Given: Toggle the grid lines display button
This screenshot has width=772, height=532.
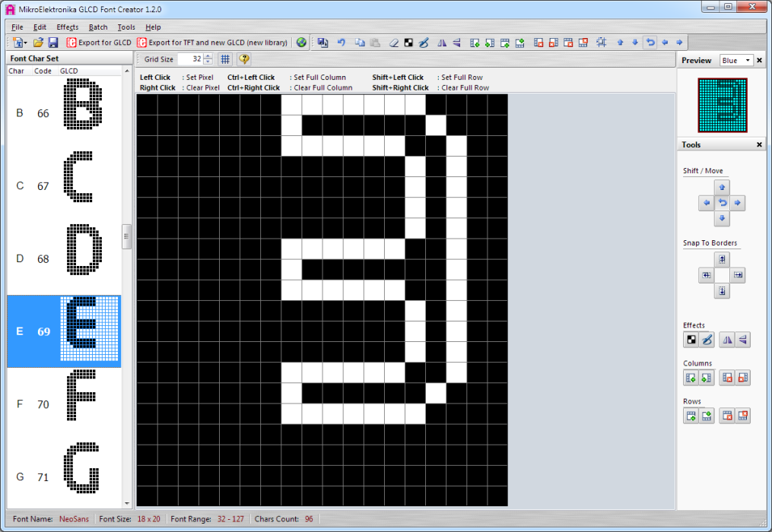Looking at the screenshot, I should click(x=225, y=59).
